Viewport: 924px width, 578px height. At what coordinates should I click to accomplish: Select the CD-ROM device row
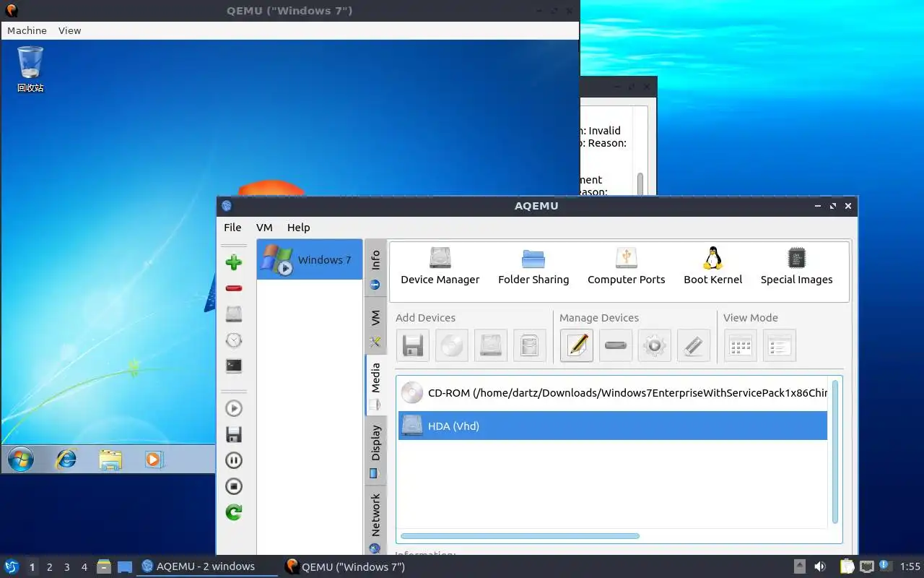click(x=613, y=393)
